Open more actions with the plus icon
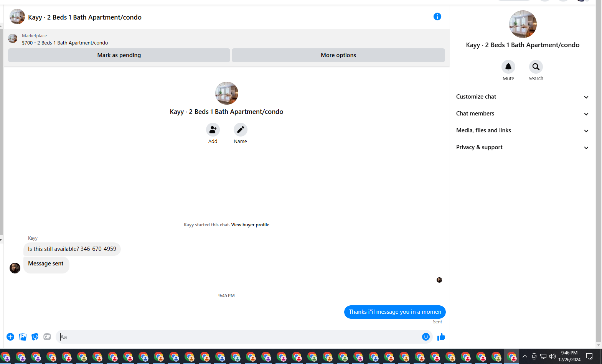 tap(10, 337)
